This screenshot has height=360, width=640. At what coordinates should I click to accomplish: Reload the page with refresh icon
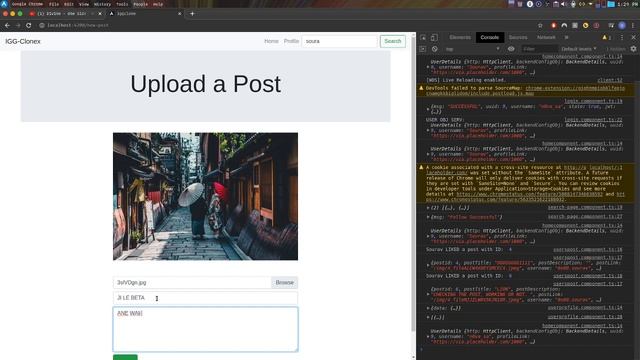pos(29,25)
